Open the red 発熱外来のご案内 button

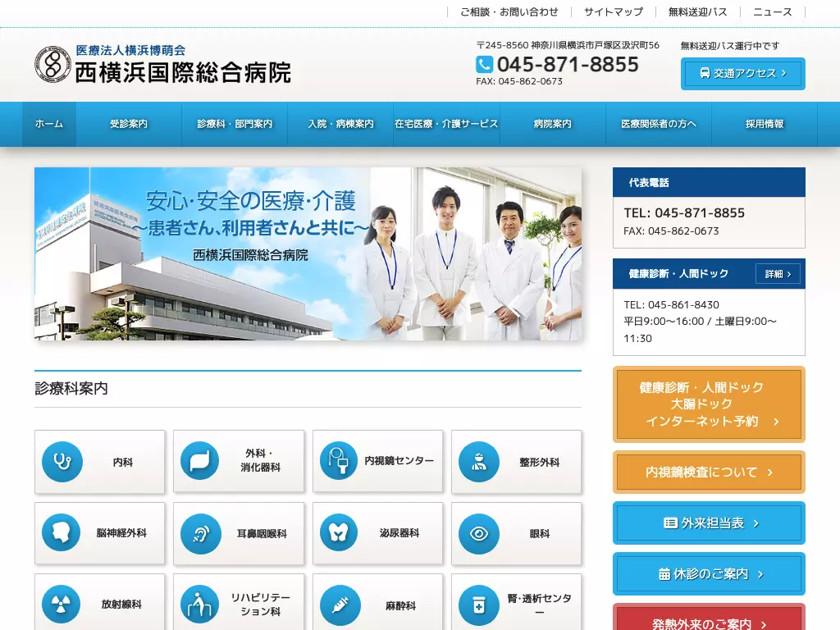coord(709,617)
